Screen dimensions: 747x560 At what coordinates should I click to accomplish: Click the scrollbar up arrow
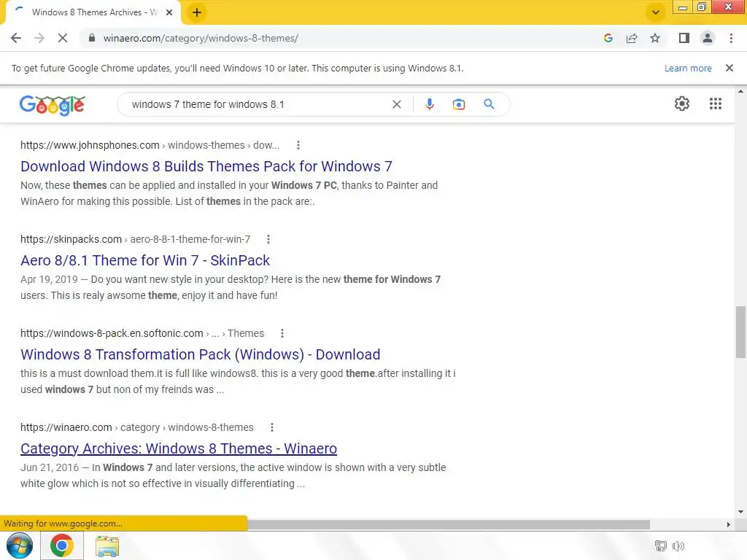click(x=740, y=91)
